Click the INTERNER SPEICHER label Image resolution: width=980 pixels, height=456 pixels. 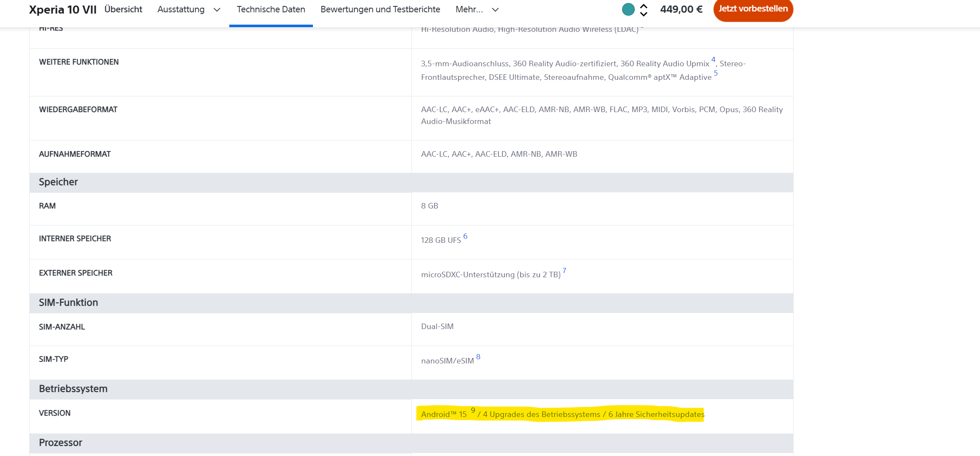(75, 239)
